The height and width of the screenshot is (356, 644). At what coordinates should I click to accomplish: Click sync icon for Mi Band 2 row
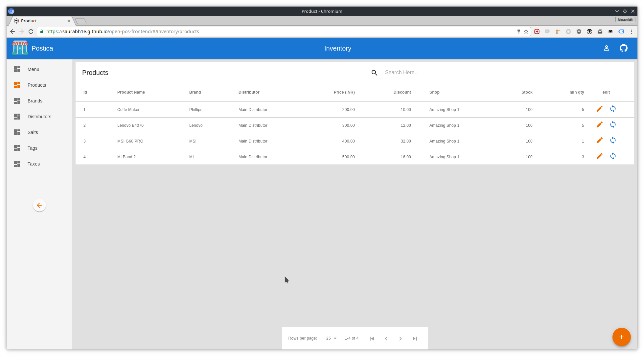click(613, 156)
